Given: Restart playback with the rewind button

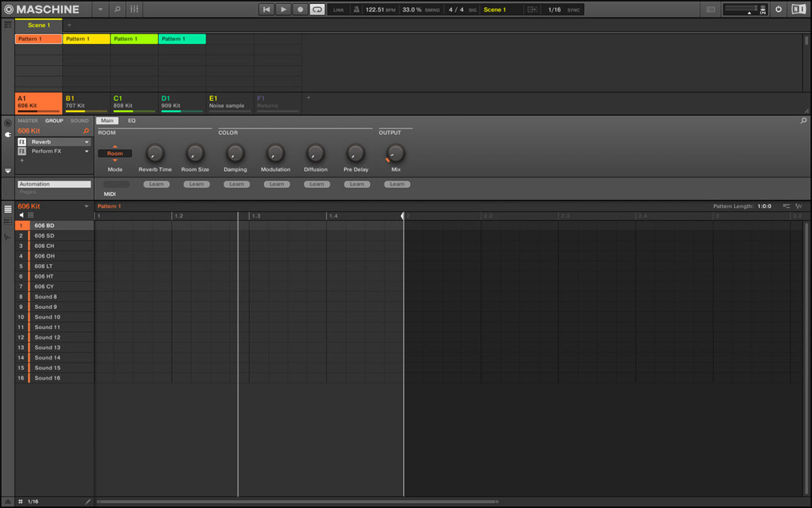Looking at the screenshot, I should tap(267, 9).
